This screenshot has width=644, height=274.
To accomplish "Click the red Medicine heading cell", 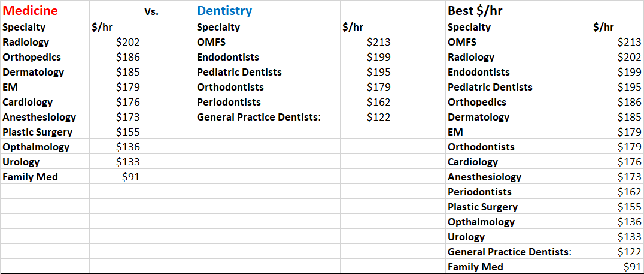I will tap(30, 11).
